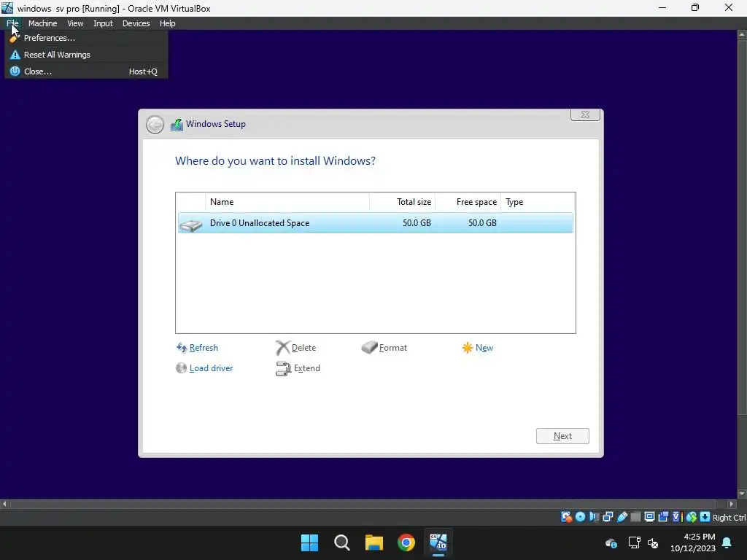The image size is (747, 560).
Task: Choose Close… Host+Q menu entry
Action: tap(86, 71)
